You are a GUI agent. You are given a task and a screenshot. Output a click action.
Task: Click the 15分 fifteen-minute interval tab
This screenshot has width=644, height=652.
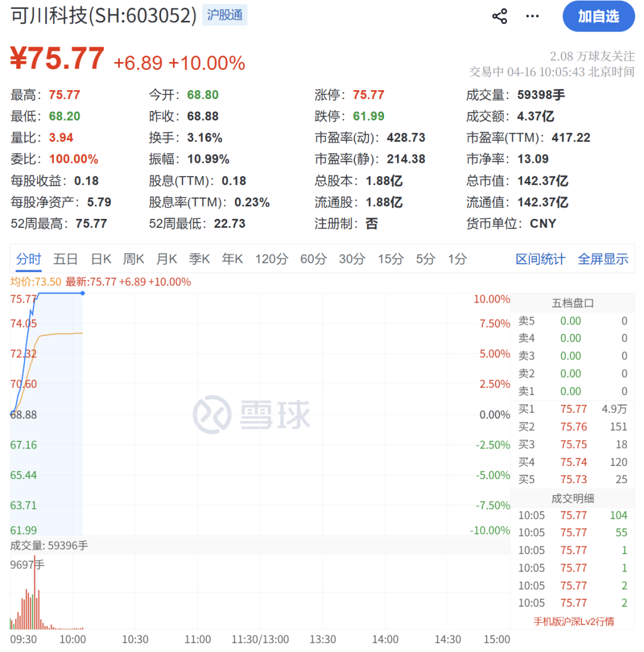click(391, 259)
